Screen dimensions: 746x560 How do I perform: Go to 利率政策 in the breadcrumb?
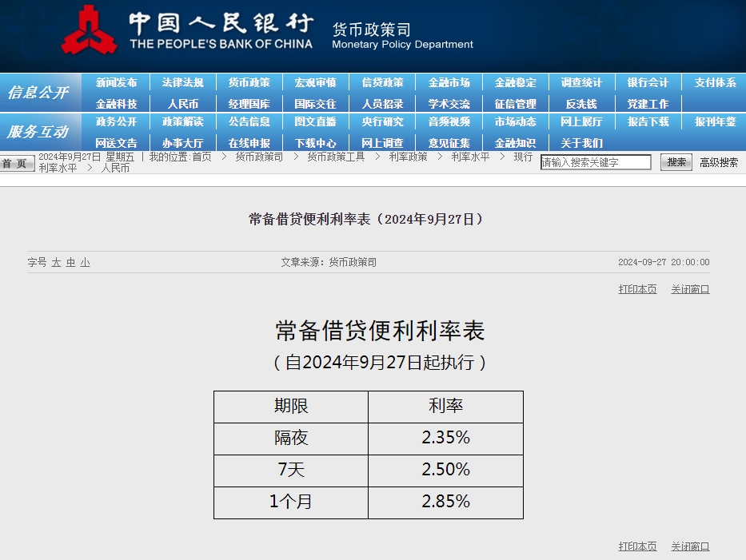tap(409, 157)
